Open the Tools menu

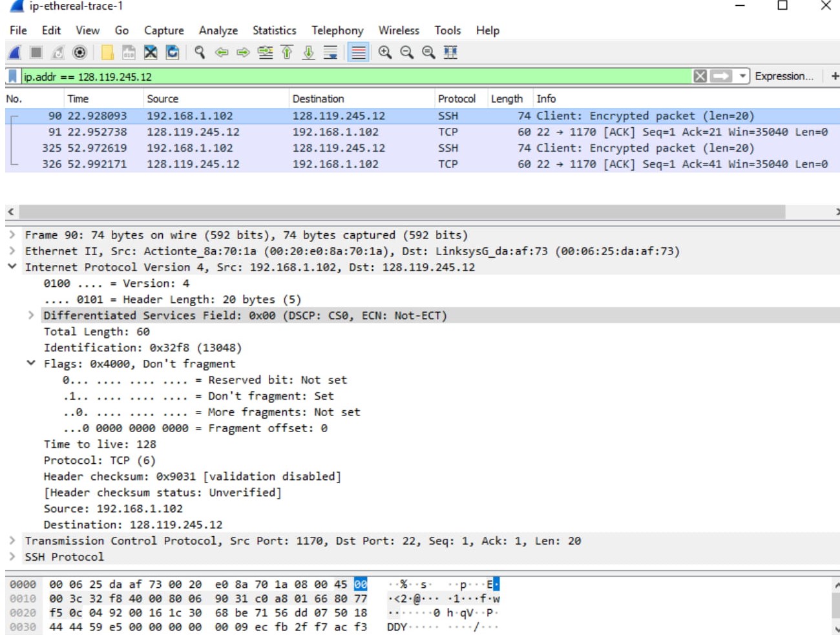pos(447,30)
